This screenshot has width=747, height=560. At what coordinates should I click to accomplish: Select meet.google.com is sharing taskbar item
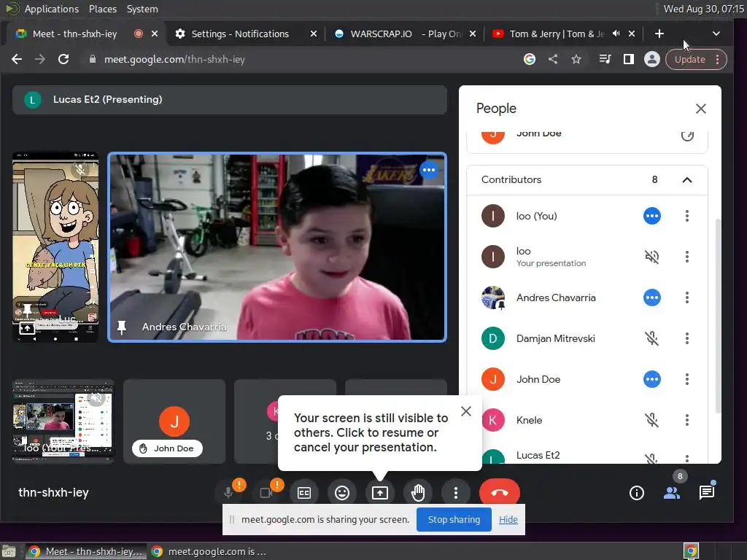tap(209, 551)
